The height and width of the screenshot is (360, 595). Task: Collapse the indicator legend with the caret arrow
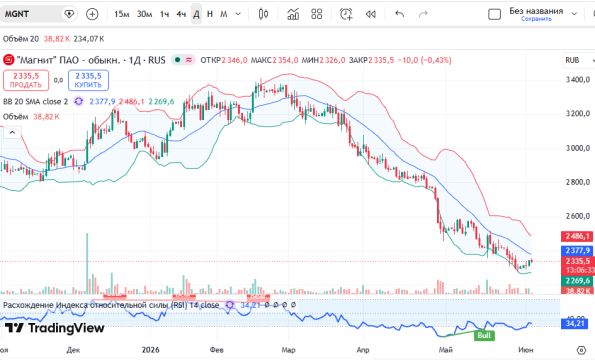[x=12, y=132]
